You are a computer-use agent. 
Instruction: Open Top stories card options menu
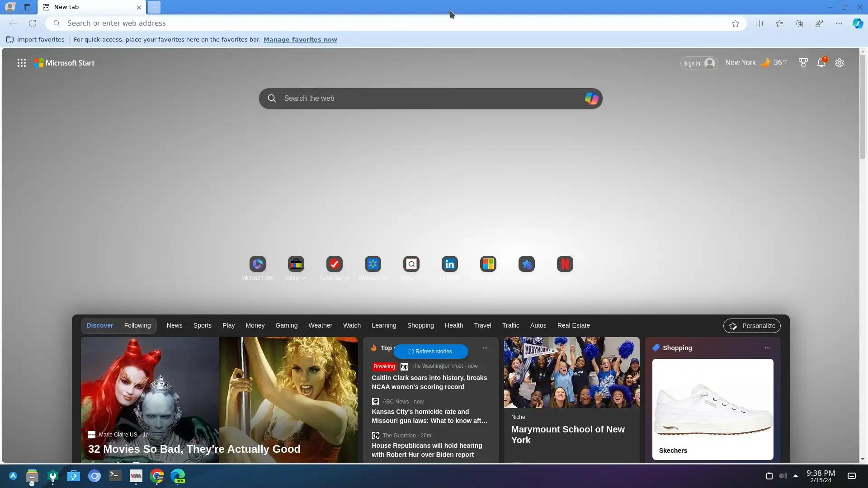485,348
